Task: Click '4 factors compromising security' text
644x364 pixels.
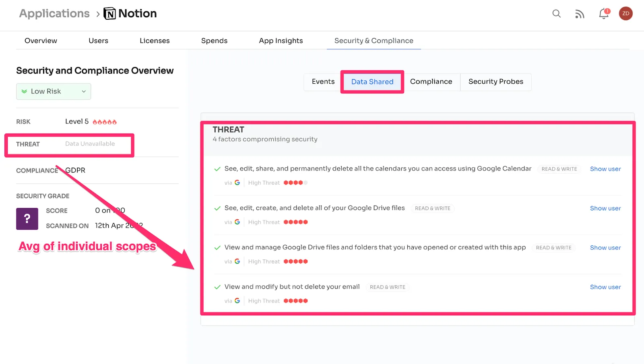Action: click(x=265, y=139)
